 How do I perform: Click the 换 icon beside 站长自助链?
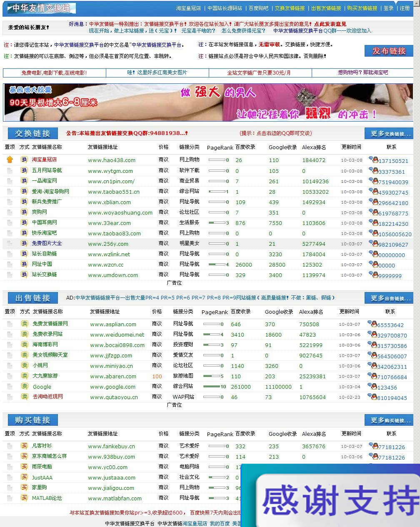(x=24, y=253)
